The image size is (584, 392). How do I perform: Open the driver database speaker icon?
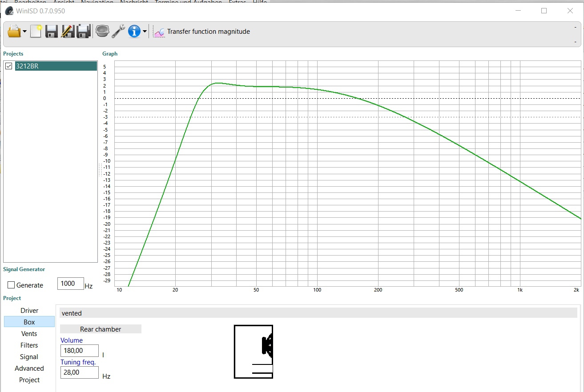102,32
